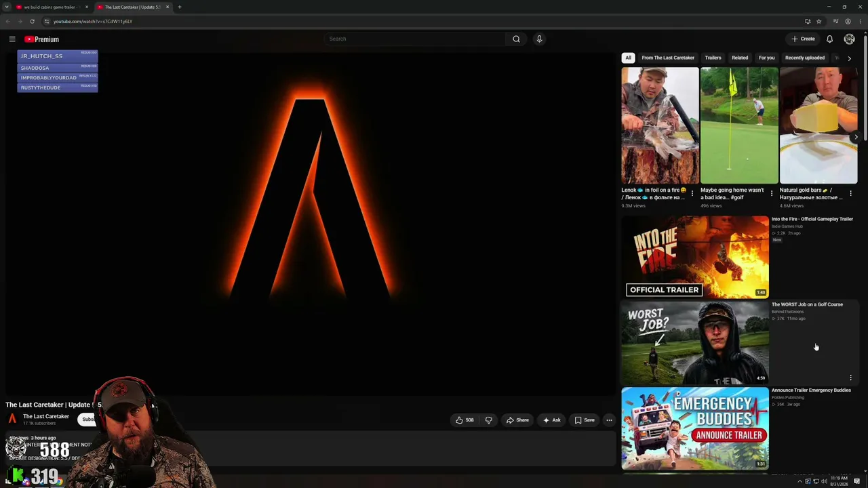Open the Chrome three-dot menu

(860, 21)
